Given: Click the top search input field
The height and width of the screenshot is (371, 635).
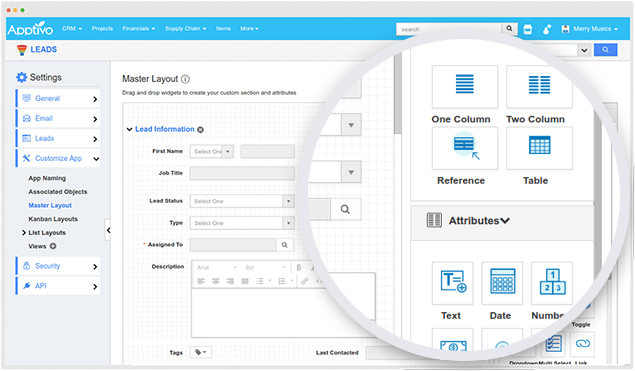Looking at the screenshot, I should tap(449, 29).
